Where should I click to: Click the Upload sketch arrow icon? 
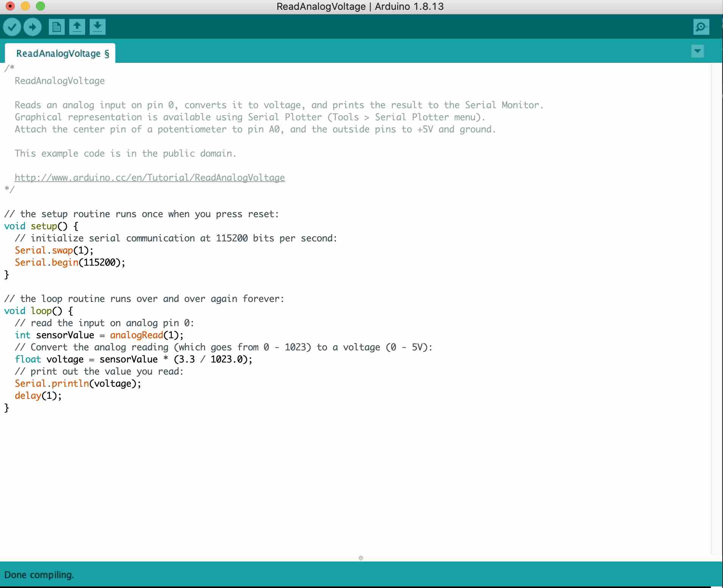point(33,27)
